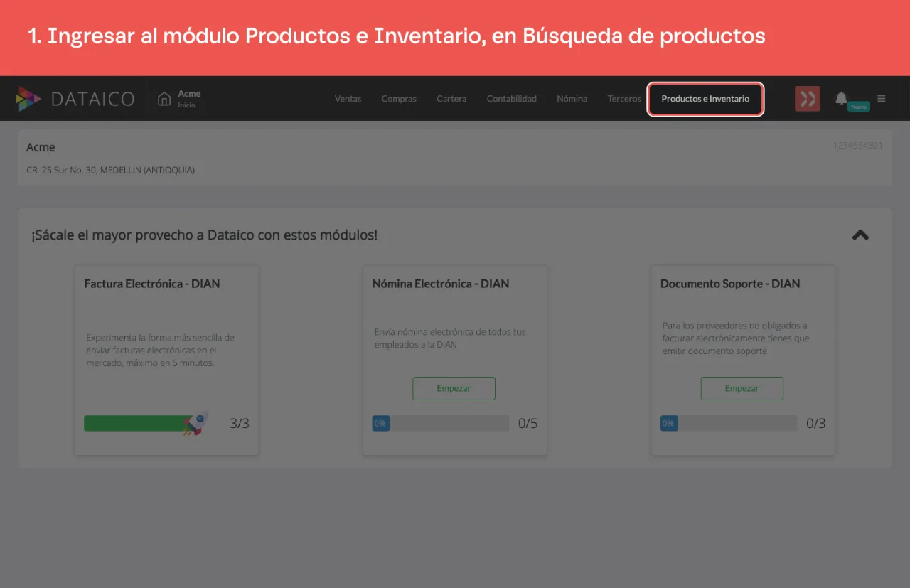Open the Productos e Inventario menu
This screenshot has width=910, height=588.
(705, 99)
